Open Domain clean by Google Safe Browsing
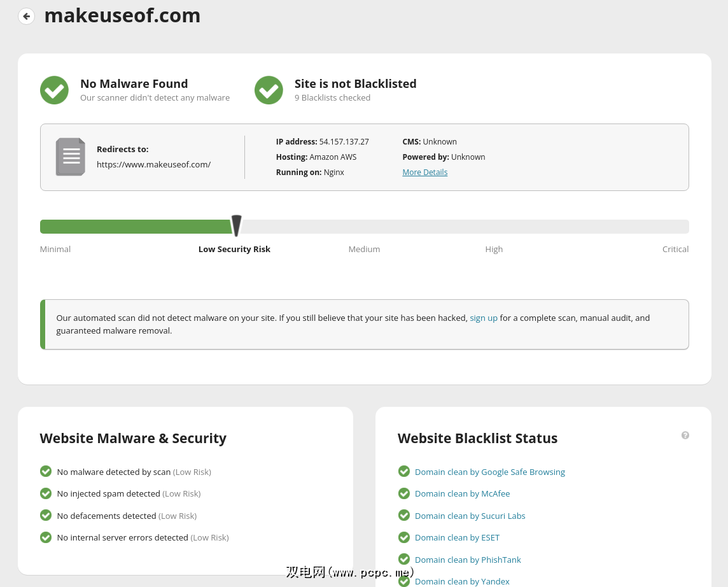This screenshot has width=728, height=587. (x=489, y=472)
